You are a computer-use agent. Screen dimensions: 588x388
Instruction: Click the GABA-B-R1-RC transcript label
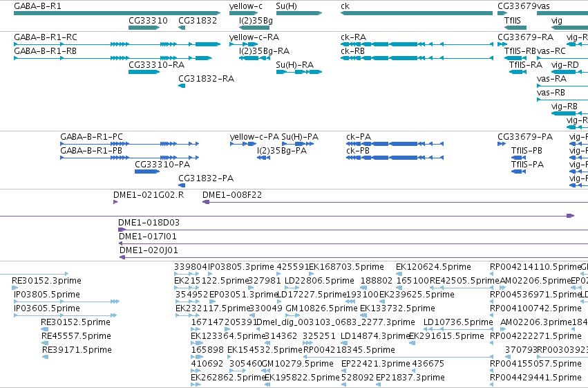pyautogui.click(x=46, y=37)
